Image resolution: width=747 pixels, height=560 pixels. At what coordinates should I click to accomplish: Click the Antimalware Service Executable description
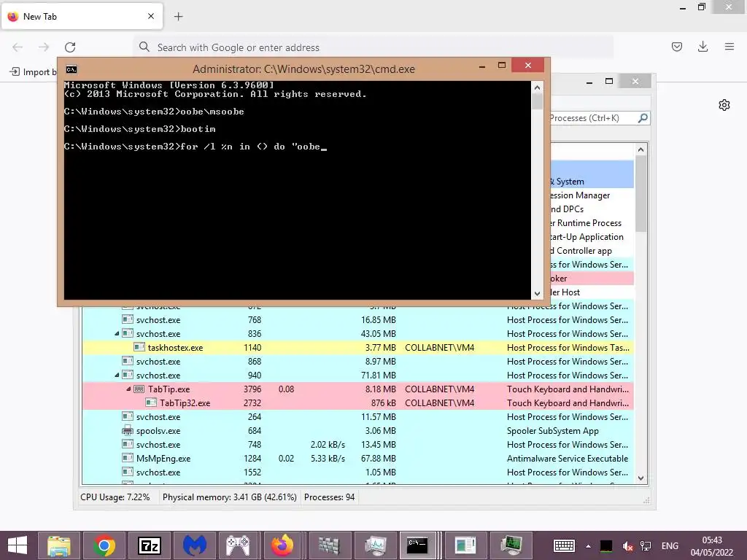(568, 458)
